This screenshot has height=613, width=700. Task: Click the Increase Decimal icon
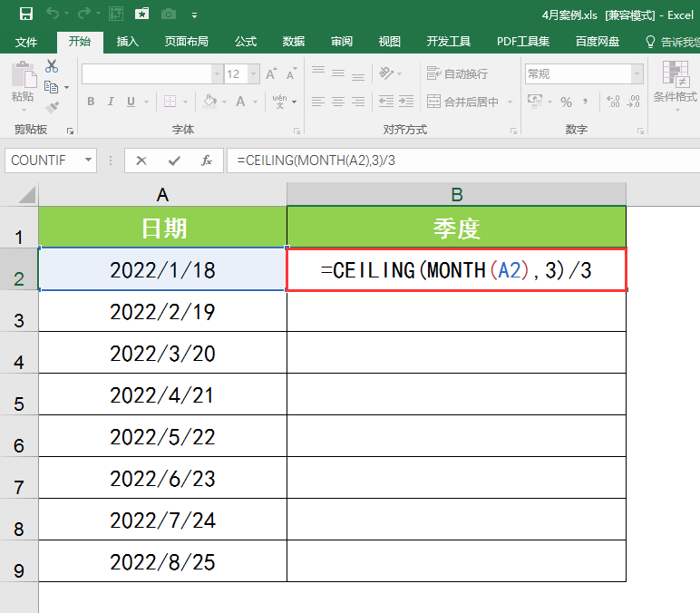(613, 102)
